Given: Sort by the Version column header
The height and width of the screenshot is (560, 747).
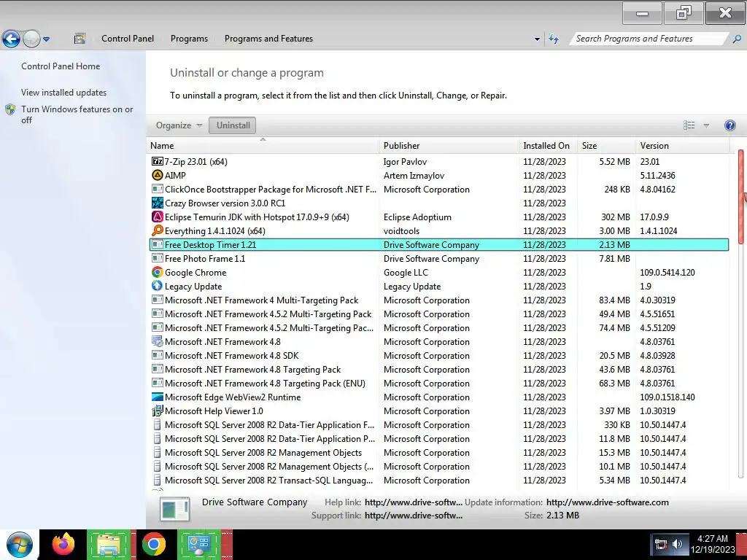Looking at the screenshot, I should (682, 146).
